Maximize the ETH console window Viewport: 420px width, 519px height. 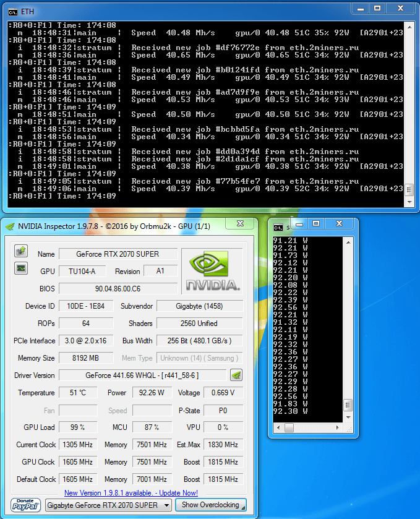[377, 8]
